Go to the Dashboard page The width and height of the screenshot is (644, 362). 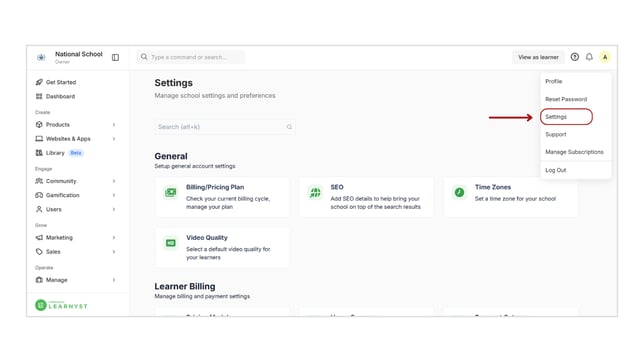tap(60, 96)
